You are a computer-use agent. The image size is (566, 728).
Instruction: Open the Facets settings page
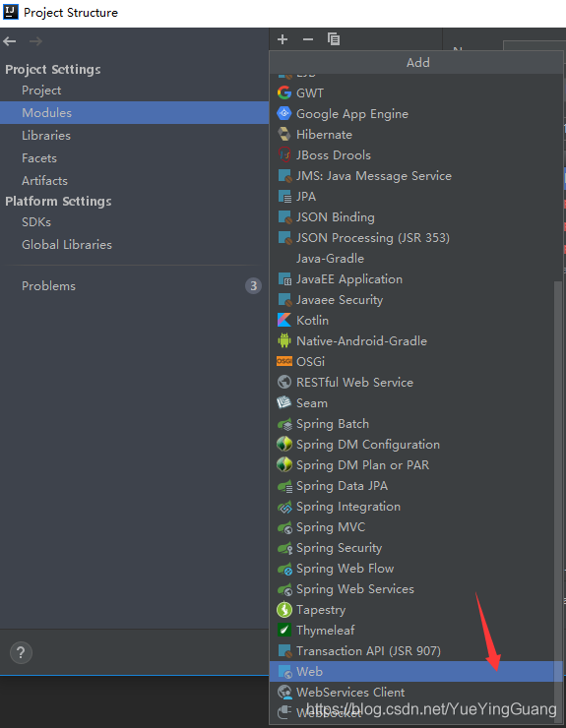click(x=134, y=157)
